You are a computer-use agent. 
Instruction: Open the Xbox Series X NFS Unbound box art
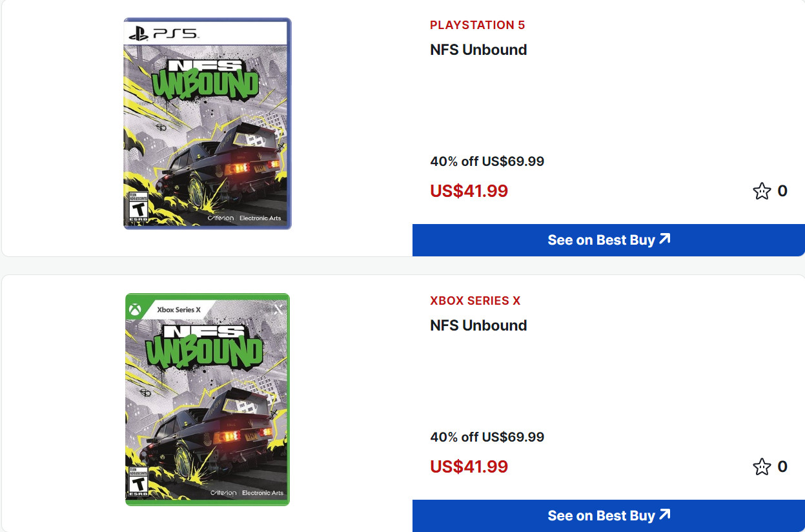[207, 400]
